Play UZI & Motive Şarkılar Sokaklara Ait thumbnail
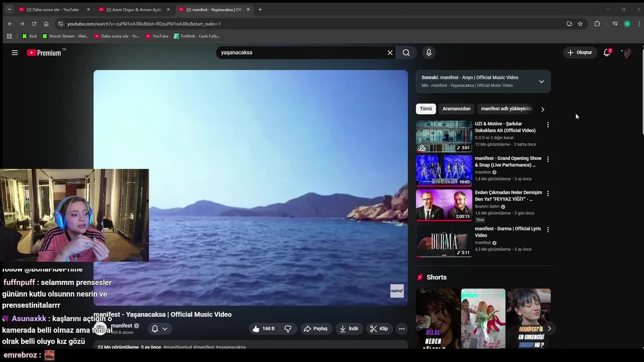The height and width of the screenshot is (362, 644). (x=444, y=136)
